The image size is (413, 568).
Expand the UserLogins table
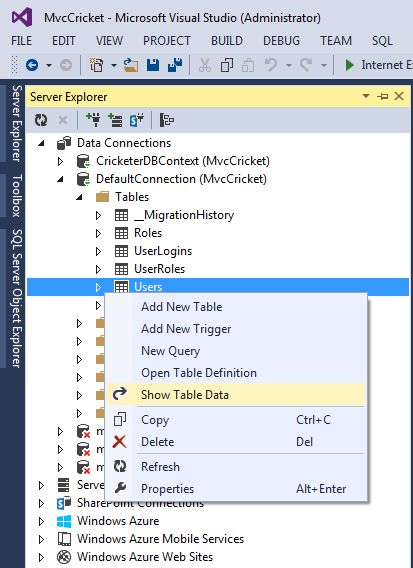98,251
